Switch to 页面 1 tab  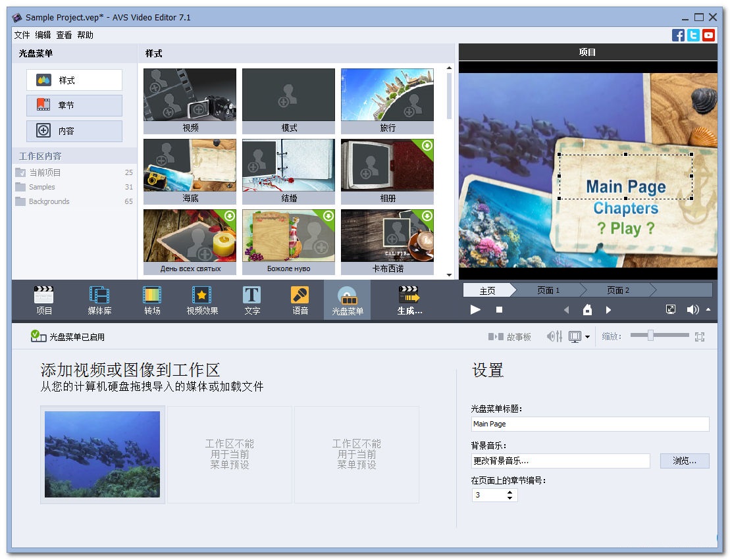[x=548, y=290]
